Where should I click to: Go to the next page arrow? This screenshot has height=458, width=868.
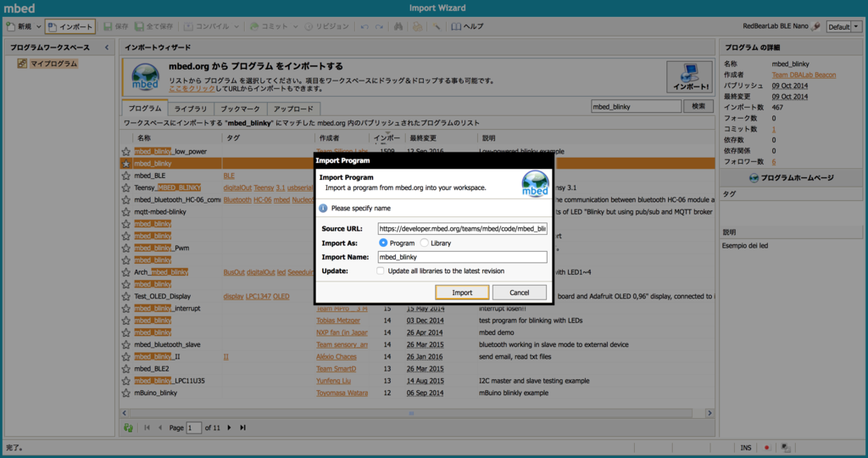(x=229, y=427)
